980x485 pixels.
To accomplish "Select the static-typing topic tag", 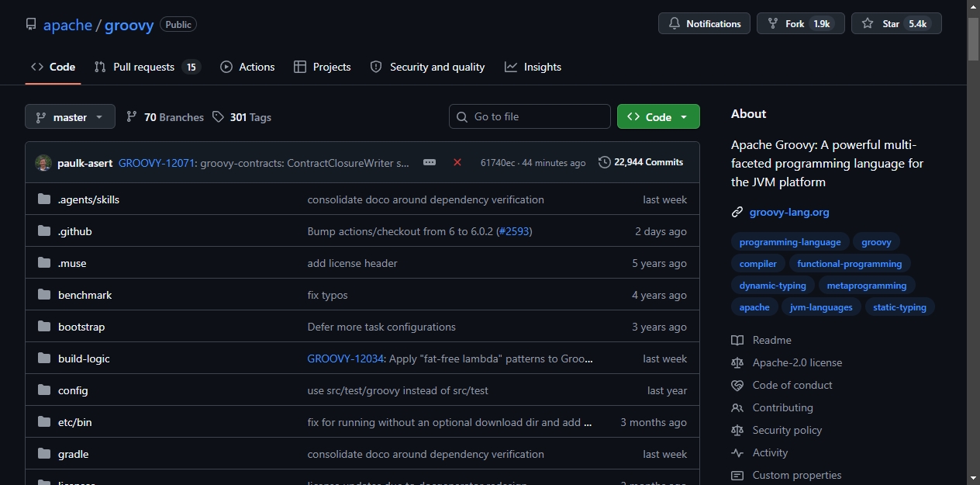I will 899,307.
